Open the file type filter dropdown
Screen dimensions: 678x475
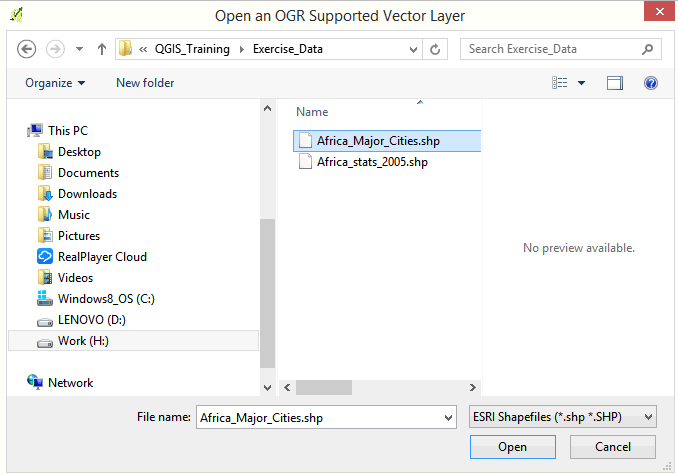[x=563, y=417]
